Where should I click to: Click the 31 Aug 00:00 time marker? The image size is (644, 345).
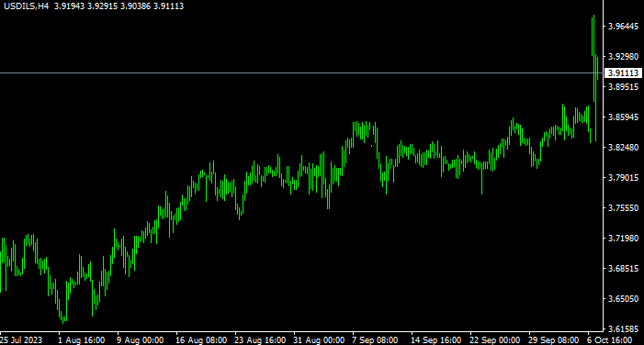[319, 340]
